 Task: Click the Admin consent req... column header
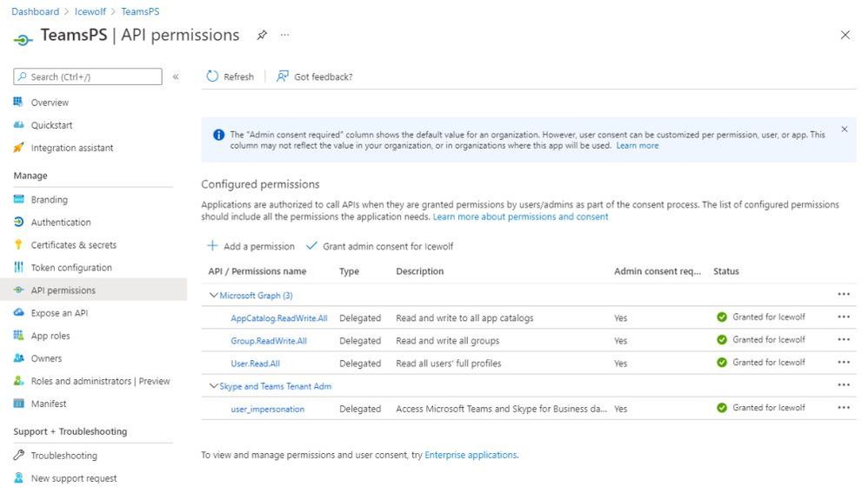[x=658, y=271]
